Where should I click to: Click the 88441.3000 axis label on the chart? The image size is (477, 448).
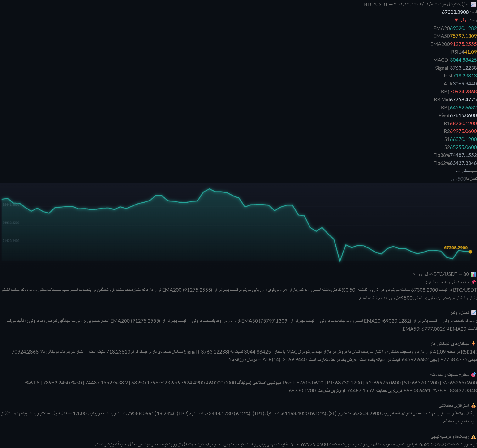(11, 205)
